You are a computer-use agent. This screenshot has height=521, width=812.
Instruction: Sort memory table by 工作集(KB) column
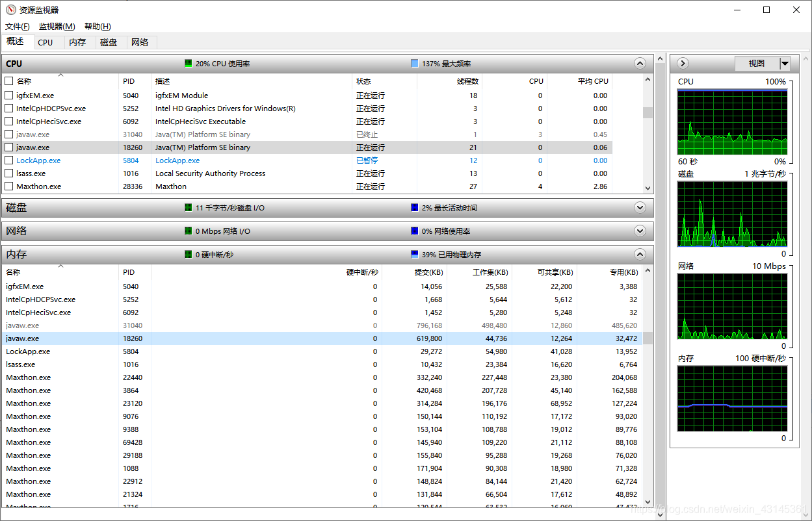coord(479,272)
